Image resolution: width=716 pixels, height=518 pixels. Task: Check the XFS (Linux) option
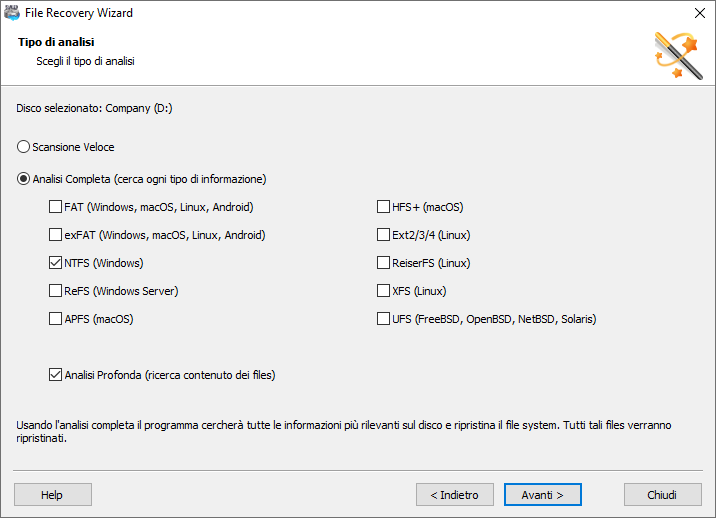(383, 291)
